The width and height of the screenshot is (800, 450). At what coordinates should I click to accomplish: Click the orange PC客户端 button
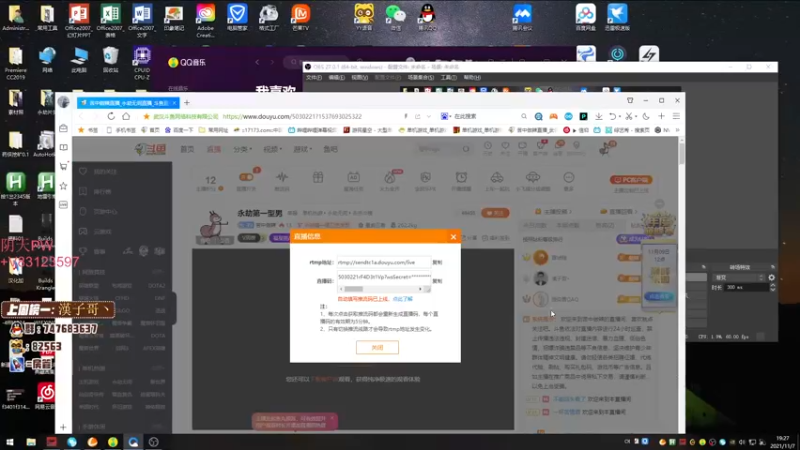click(x=631, y=180)
